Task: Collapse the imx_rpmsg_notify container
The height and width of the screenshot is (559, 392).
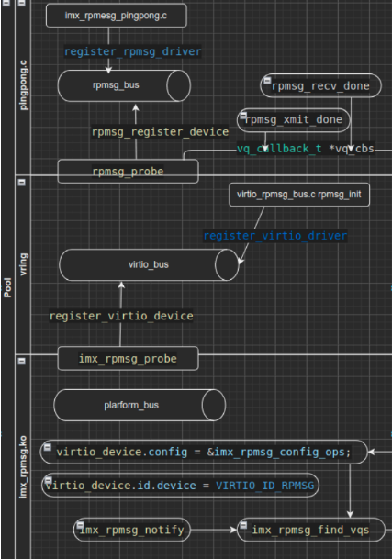Action: pos(80,525)
